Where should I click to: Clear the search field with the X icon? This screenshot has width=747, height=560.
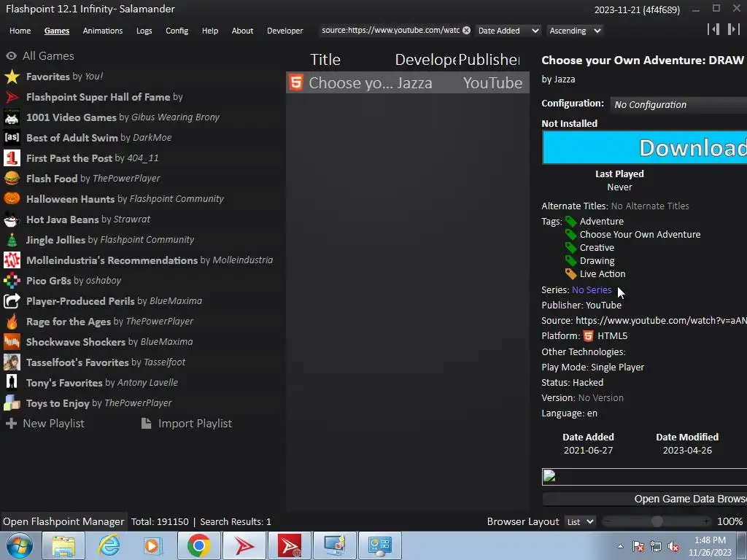(466, 31)
